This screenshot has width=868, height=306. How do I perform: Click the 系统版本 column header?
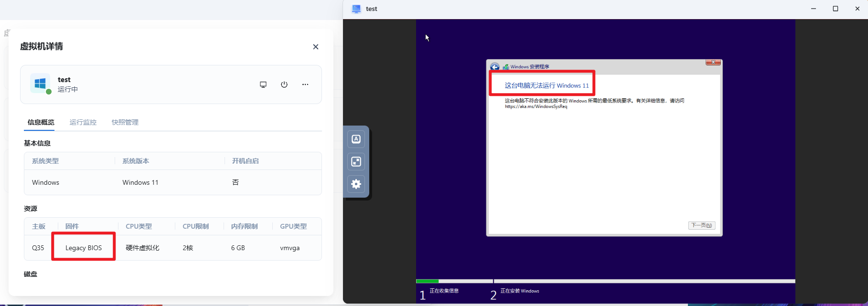(136, 161)
